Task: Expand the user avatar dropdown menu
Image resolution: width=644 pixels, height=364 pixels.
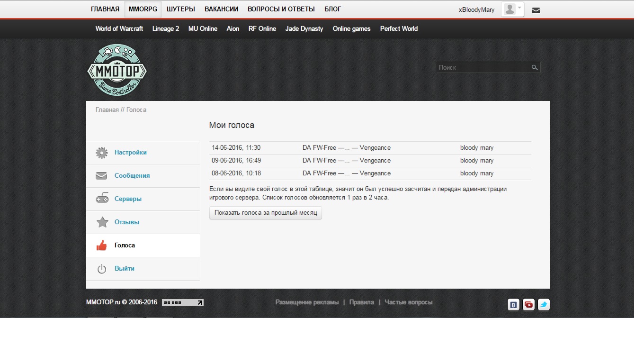Action: [512, 9]
